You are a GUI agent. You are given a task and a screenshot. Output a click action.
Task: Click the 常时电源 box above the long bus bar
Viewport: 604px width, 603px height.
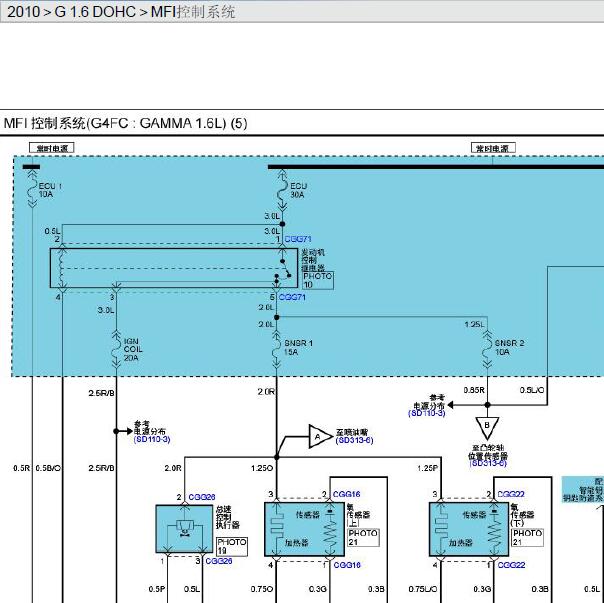click(493, 148)
